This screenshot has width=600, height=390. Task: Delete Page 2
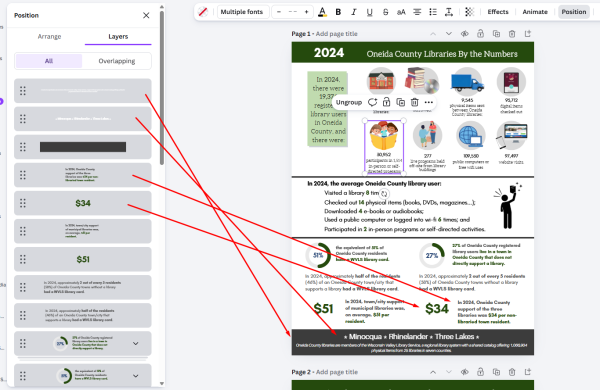512,372
